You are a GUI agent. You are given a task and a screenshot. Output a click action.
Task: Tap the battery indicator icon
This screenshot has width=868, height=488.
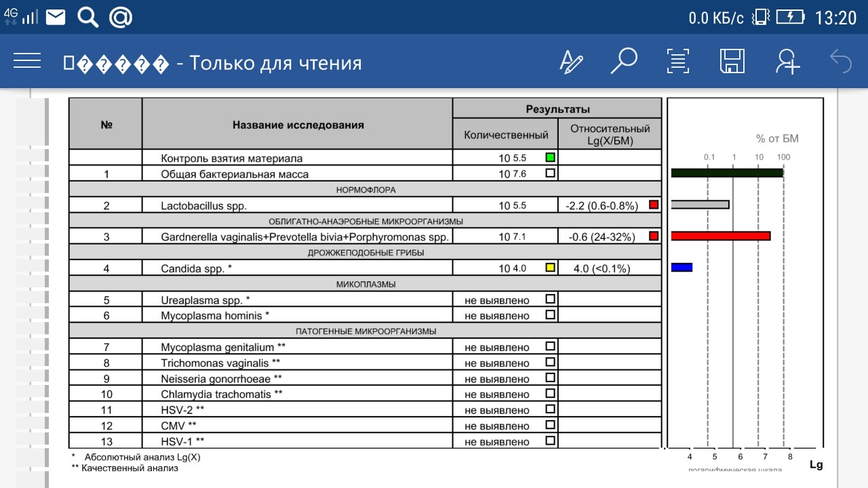click(790, 17)
